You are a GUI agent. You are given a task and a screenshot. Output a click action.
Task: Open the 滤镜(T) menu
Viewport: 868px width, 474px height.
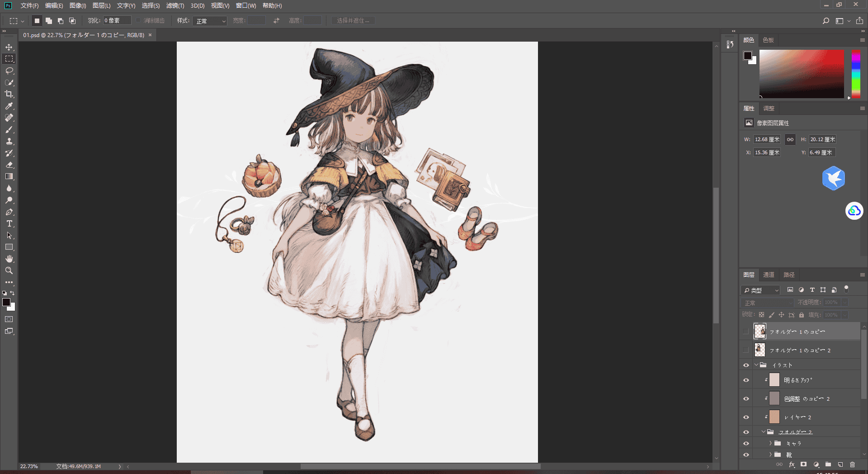click(175, 5)
